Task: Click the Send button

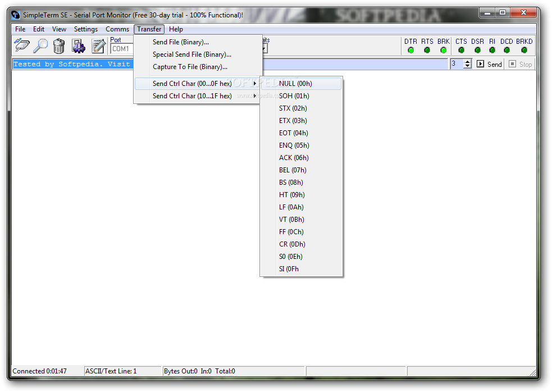Action: click(x=489, y=64)
